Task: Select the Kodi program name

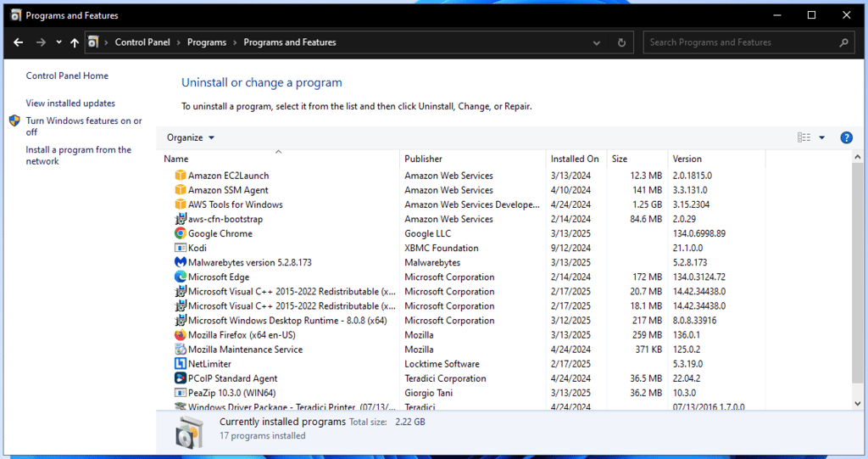Action: pos(197,248)
